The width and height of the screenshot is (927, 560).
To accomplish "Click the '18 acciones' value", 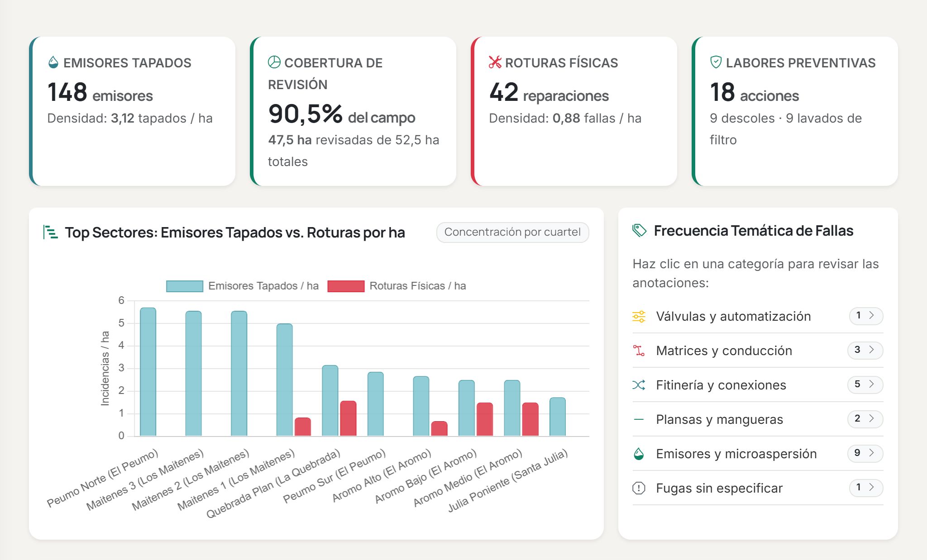I will click(755, 93).
